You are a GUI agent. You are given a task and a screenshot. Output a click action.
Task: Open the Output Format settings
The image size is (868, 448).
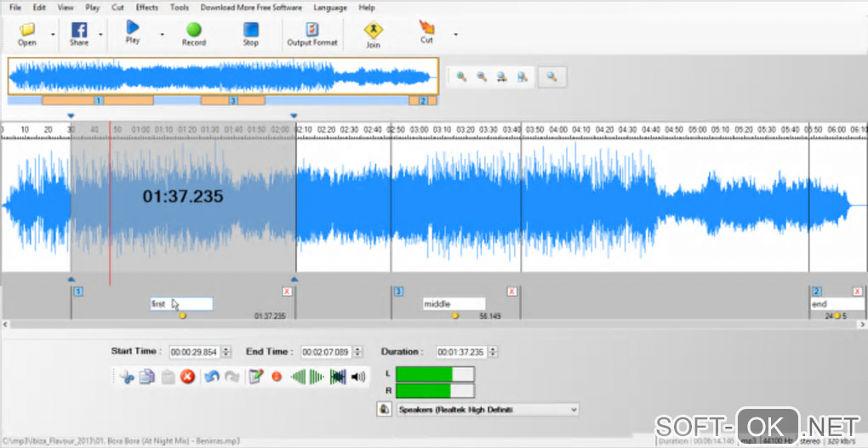point(312,34)
